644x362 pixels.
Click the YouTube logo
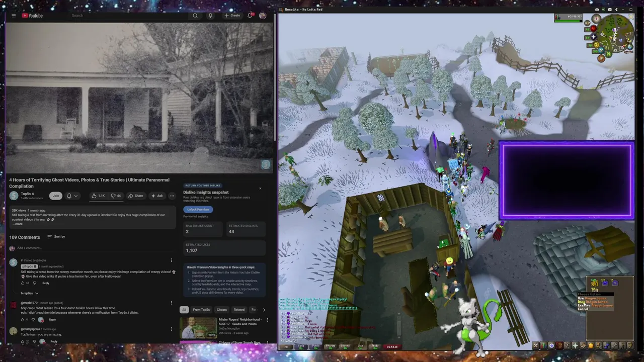[32, 16]
